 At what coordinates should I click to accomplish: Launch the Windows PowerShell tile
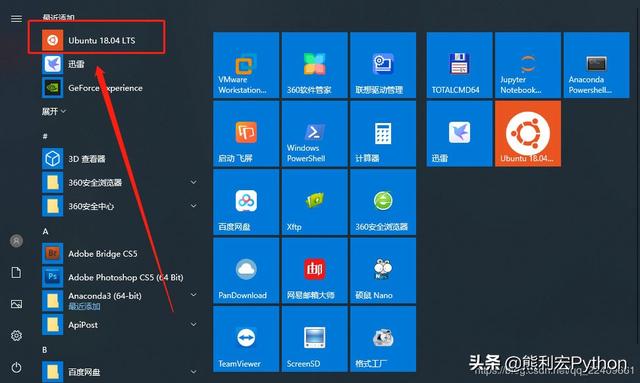pyautogui.click(x=315, y=134)
